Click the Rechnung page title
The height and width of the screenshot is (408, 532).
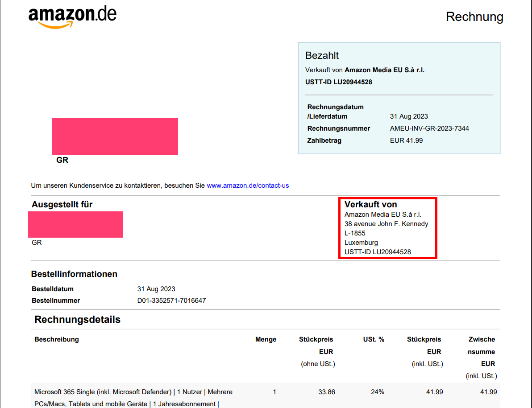pos(474,16)
